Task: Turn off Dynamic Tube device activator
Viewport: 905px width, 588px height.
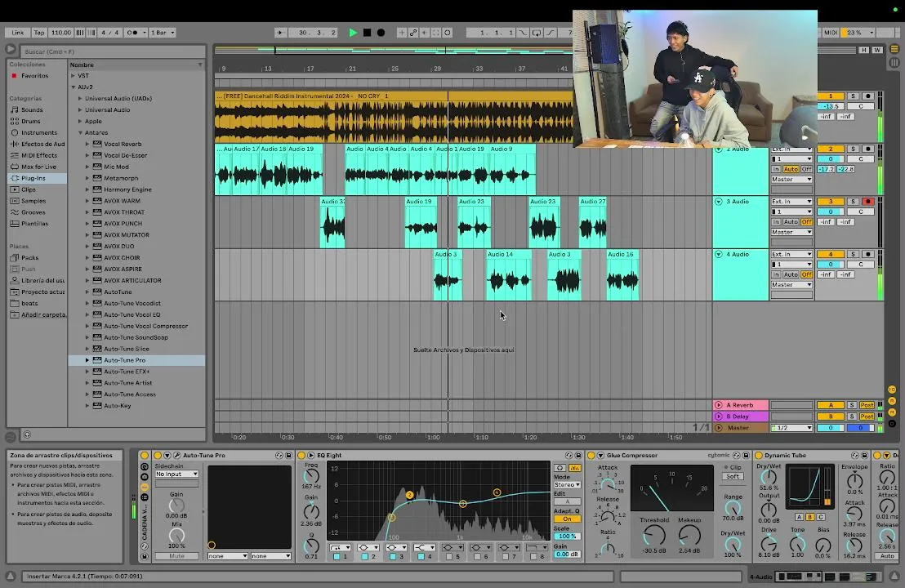Action: (x=759, y=455)
